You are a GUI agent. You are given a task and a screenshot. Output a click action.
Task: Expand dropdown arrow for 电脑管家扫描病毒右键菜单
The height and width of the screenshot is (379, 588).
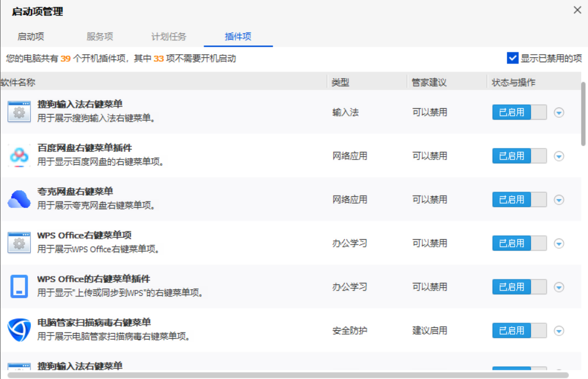[559, 331]
